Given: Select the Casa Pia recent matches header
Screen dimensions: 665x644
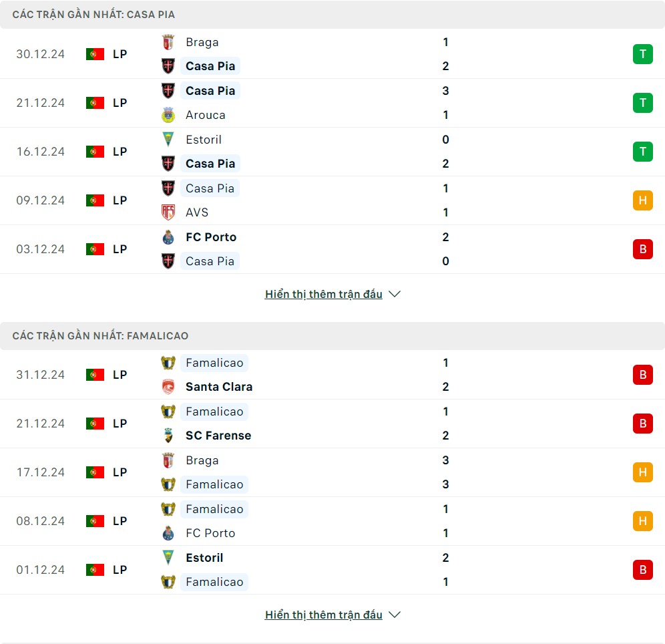Looking at the screenshot, I should (x=332, y=15).
